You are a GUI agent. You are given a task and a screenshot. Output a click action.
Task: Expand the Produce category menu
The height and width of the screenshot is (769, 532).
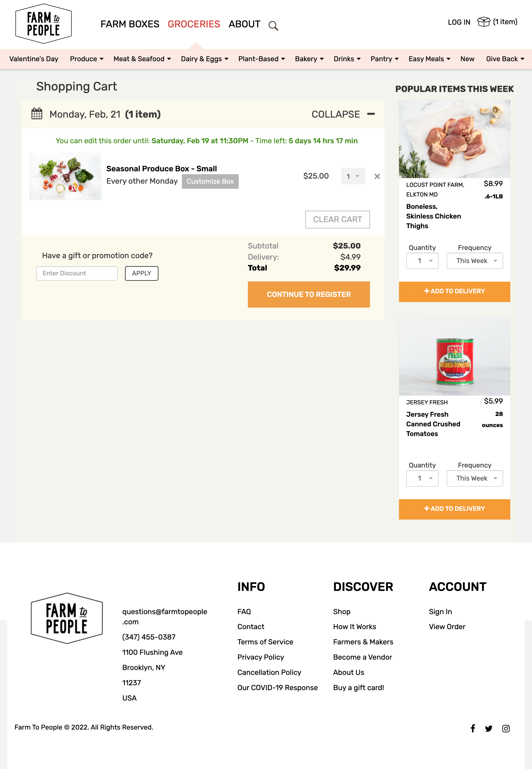click(86, 59)
